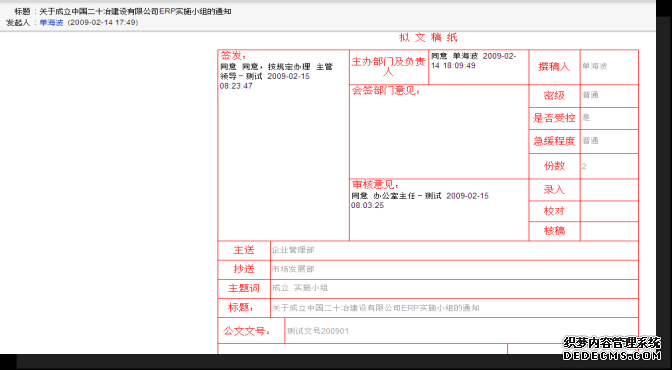This screenshot has width=672, height=370.
Task: Click the 份数 label
Action: (554, 166)
